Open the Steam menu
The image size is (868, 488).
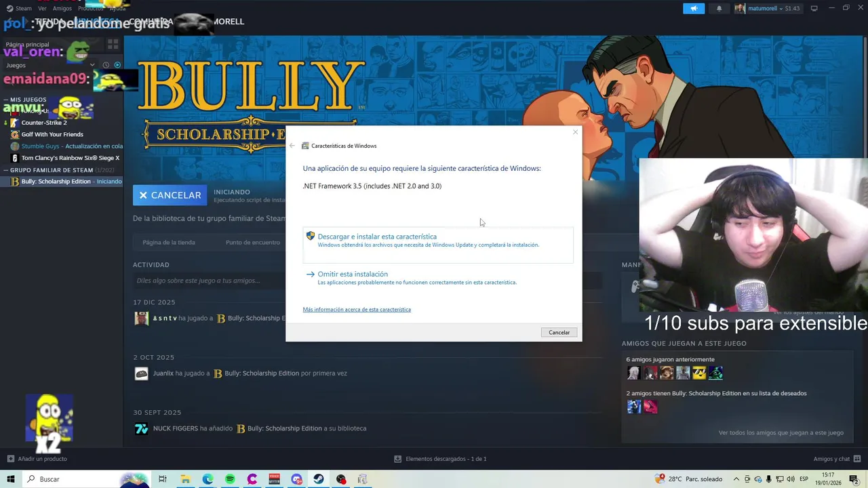[x=20, y=8]
